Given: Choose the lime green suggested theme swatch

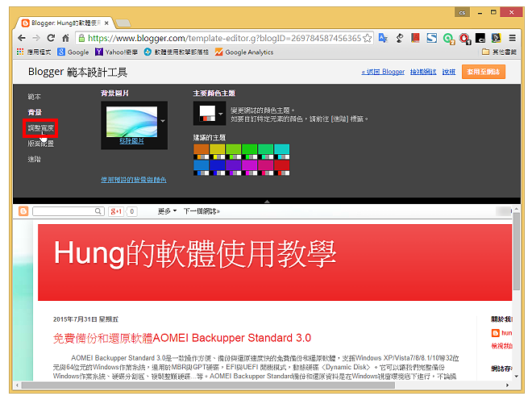Looking at the screenshot, I should pos(234,152).
